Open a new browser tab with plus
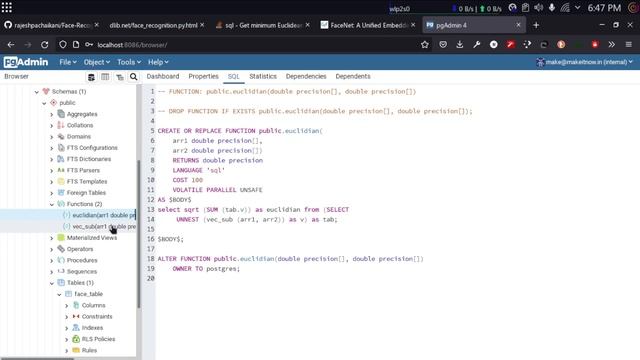 536,25
